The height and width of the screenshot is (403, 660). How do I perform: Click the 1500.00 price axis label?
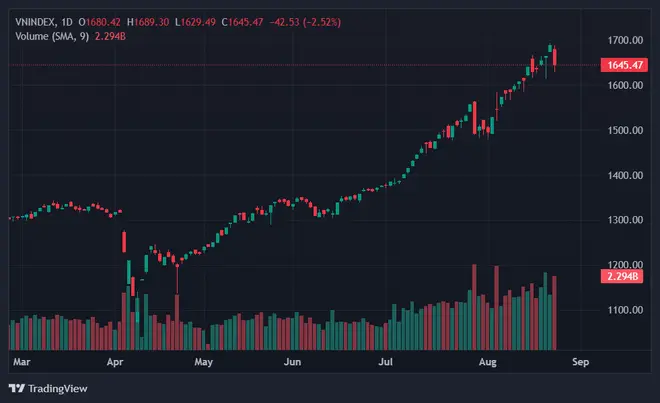[x=622, y=130]
